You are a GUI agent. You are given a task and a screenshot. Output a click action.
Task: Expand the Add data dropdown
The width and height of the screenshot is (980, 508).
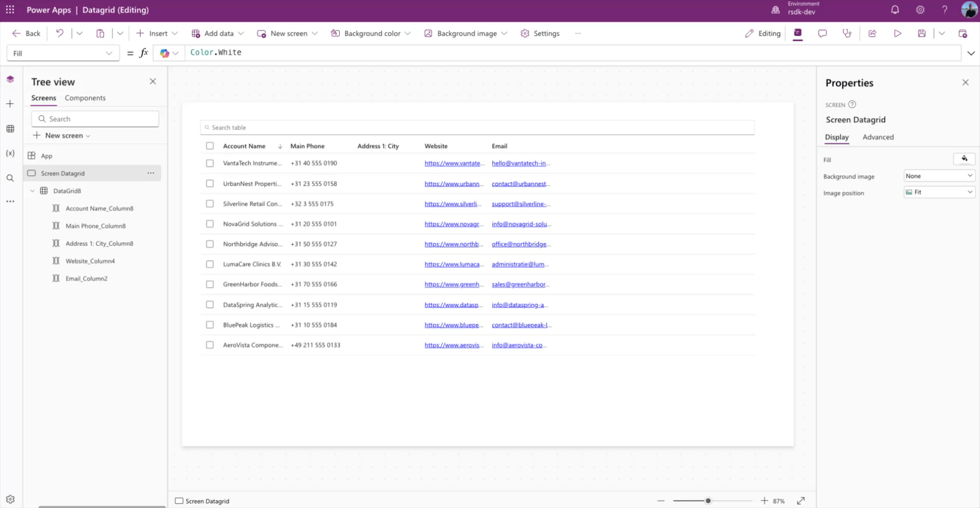[x=241, y=33]
